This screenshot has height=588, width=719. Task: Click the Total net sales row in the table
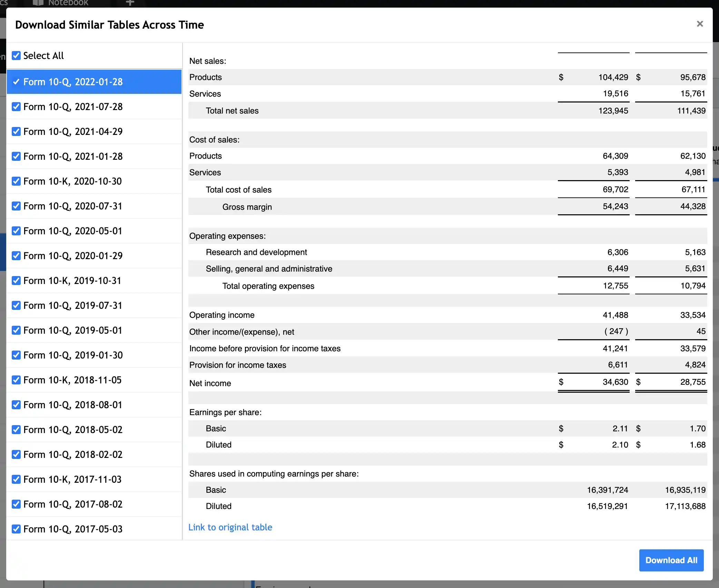[232, 111]
